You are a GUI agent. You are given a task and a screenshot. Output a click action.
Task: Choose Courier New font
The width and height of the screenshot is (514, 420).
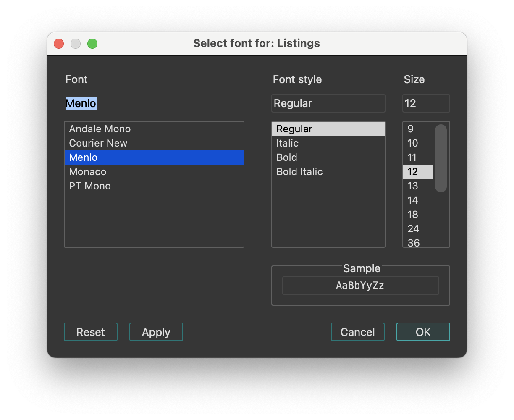[98, 143]
